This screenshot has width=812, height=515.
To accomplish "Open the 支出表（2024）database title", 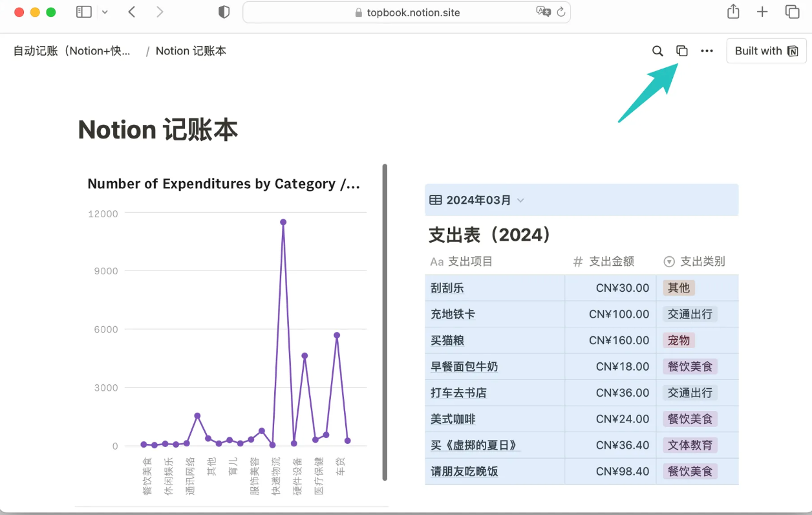I will 490,235.
